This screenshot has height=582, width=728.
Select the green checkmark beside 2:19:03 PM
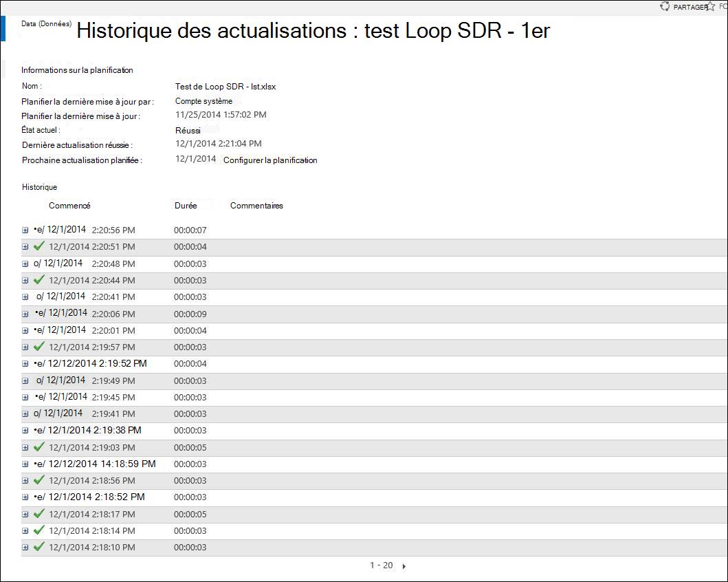[39, 447]
